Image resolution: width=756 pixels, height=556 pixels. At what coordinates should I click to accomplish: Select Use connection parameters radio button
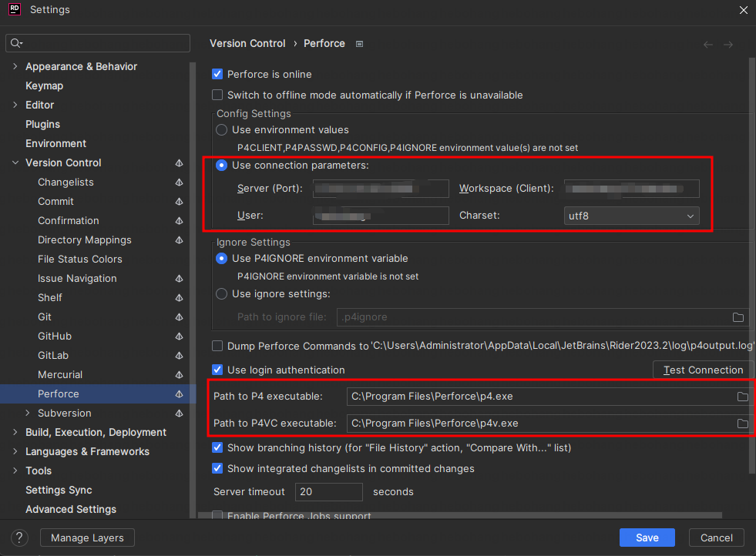click(221, 166)
